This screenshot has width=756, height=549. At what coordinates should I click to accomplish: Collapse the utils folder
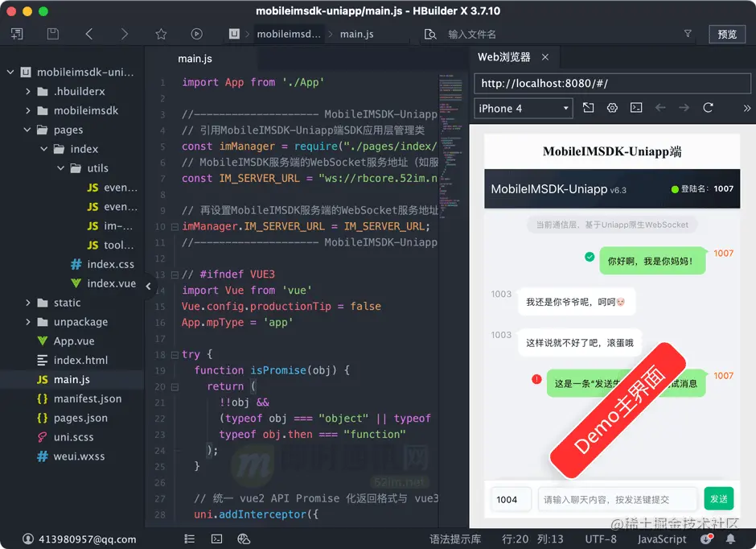61,168
